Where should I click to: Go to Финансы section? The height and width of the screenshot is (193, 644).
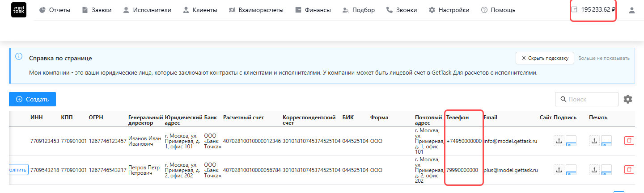pos(313,10)
